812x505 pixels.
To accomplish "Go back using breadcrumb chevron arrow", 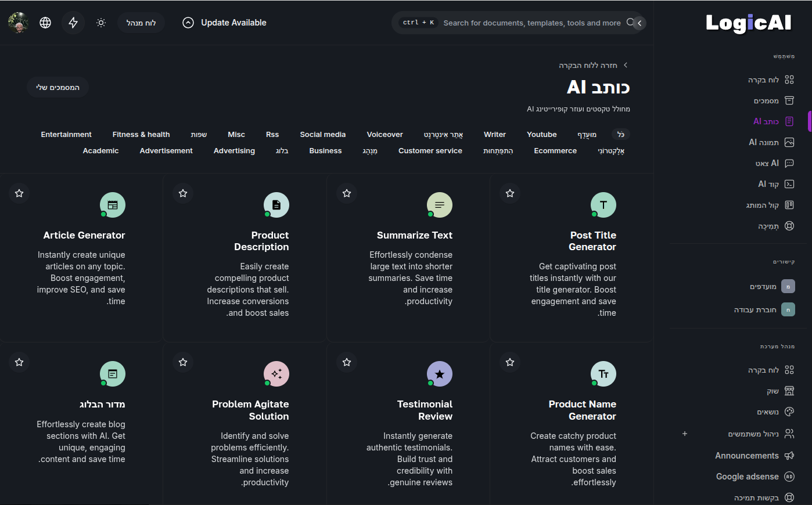I will [x=626, y=65].
